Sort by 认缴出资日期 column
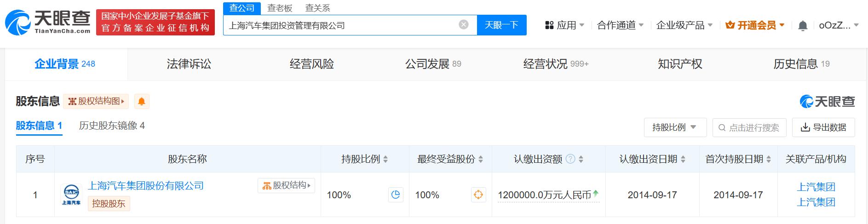The height and width of the screenshot is (224, 868). (683, 159)
